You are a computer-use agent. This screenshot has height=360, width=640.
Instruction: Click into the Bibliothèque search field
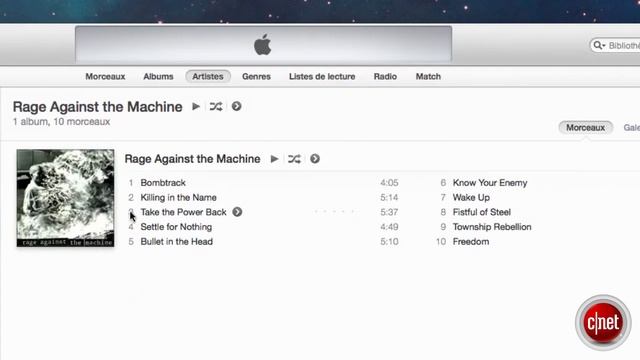click(x=615, y=45)
